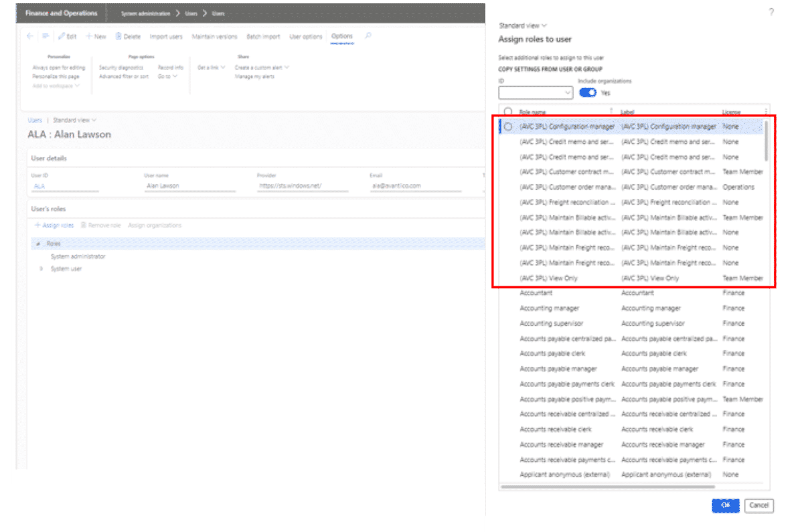Collapse the Roles tree node
This screenshot has width=798, height=532.
pyautogui.click(x=38, y=244)
